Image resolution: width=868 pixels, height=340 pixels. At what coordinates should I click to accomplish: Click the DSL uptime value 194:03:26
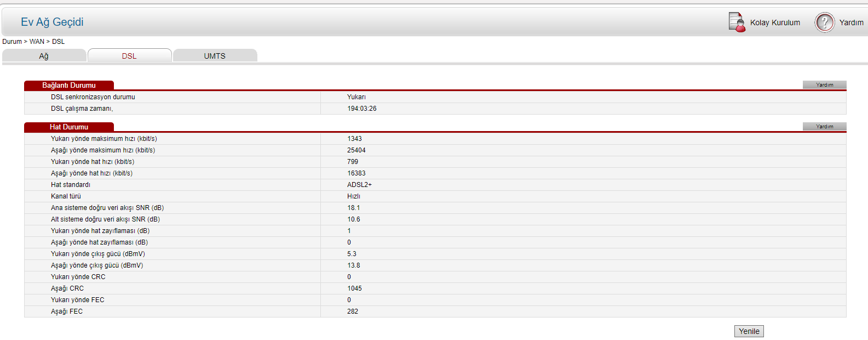361,109
